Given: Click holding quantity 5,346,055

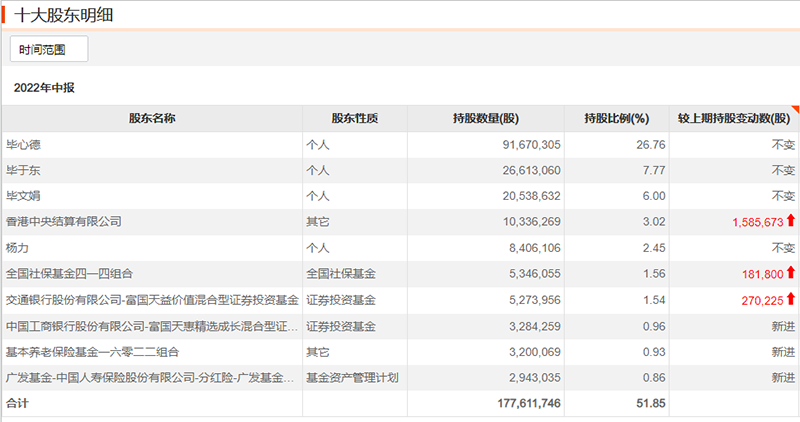Looking at the screenshot, I should coord(534,274).
